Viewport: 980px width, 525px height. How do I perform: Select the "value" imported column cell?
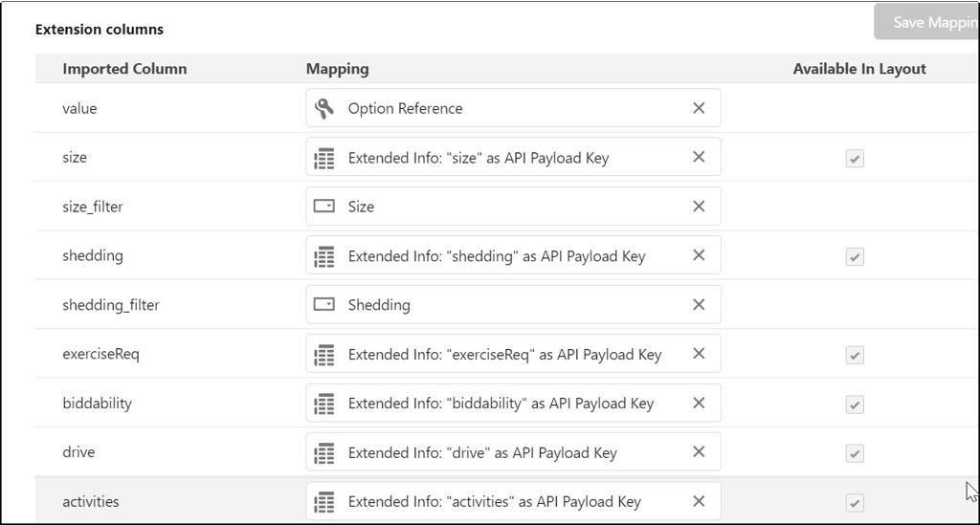[79, 108]
